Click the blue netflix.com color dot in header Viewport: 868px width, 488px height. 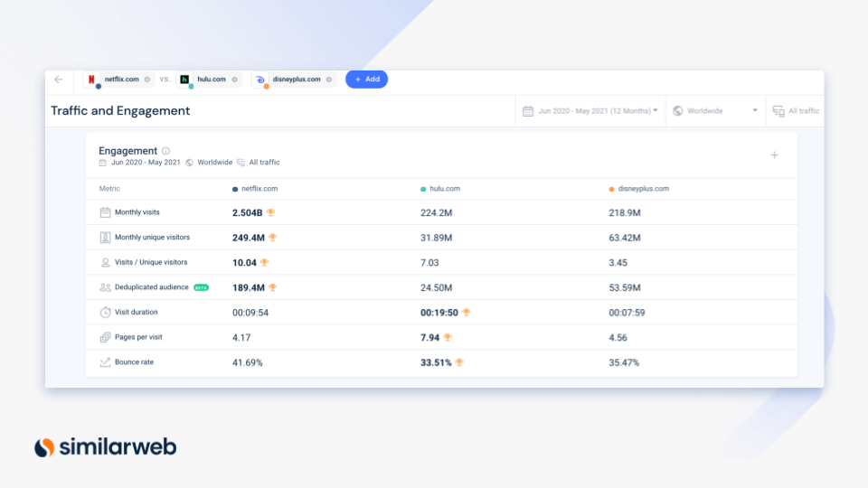tap(235, 189)
